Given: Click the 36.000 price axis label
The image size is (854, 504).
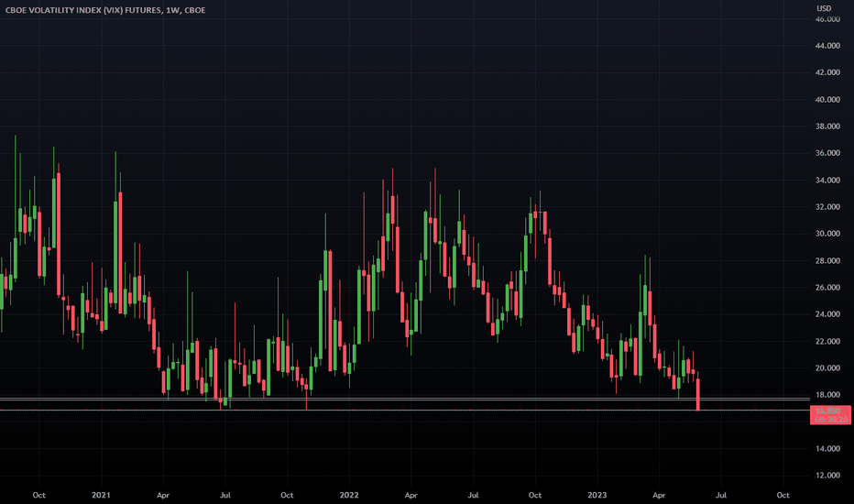Looking at the screenshot, I should pos(827,153).
